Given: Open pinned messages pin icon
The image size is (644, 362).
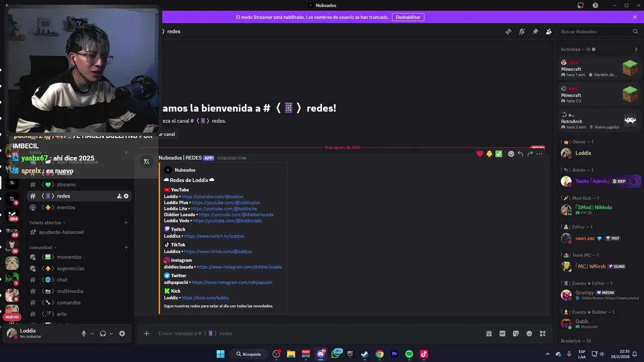Looking at the screenshot, I should click(535, 31).
